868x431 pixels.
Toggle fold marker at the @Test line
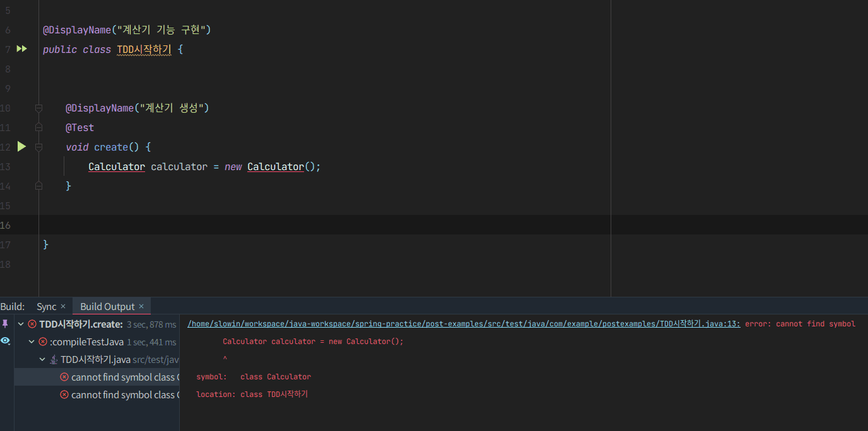click(38, 128)
